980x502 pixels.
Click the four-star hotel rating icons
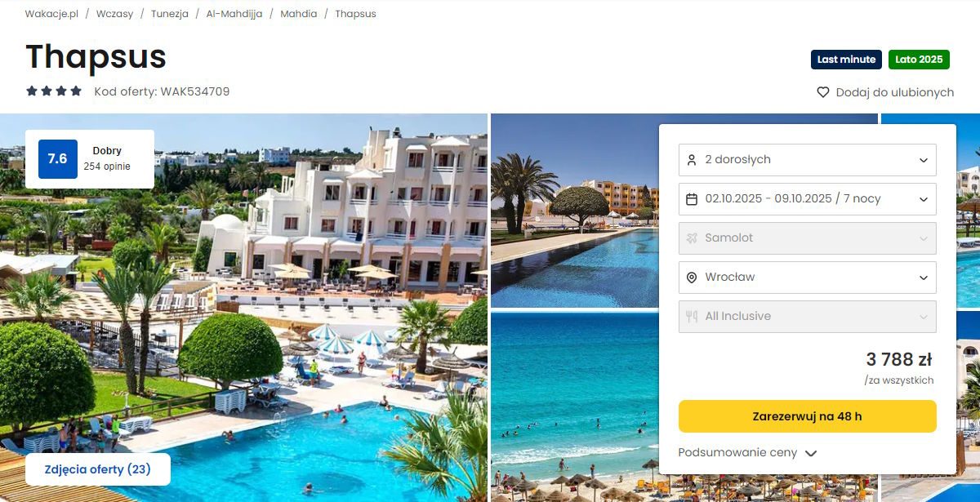(x=54, y=91)
